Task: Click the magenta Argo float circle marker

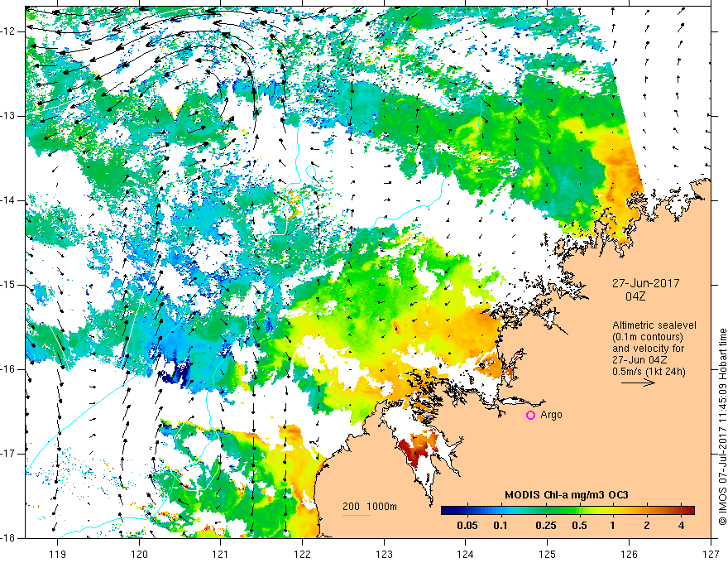Action: 530,415
